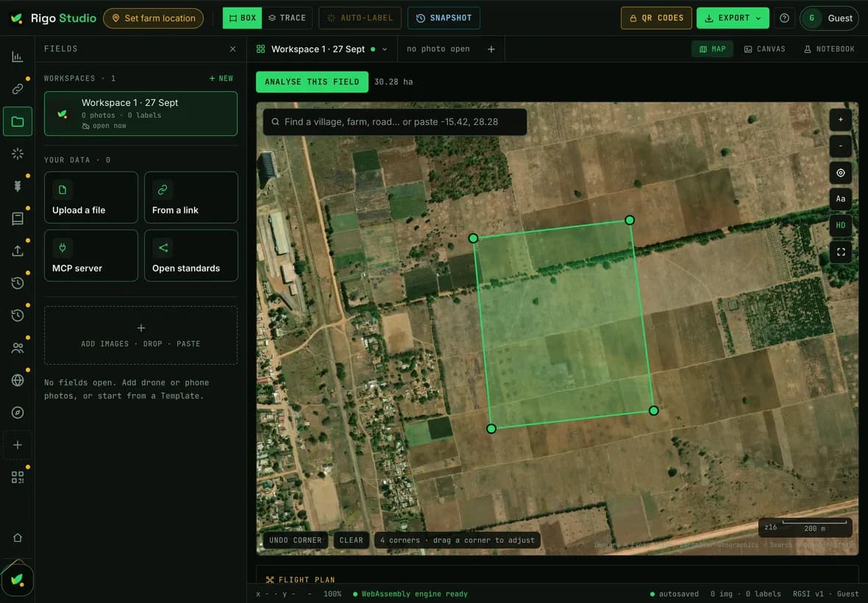Create a NEW workspace

pos(221,79)
